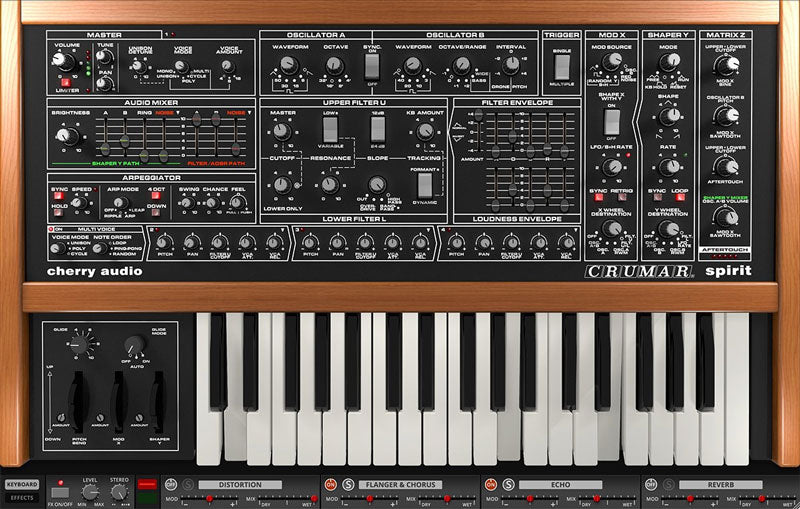Screen dimensions: 800x509
Task: Click the Mod X Mod Source knob
Action: pyautogui.click(x=611, y=62)
